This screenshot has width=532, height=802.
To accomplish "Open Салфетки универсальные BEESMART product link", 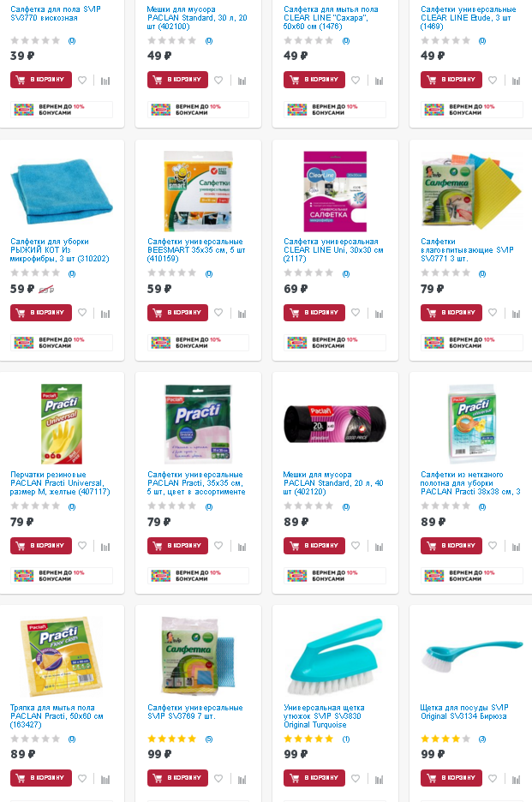I will pos(196,250).
